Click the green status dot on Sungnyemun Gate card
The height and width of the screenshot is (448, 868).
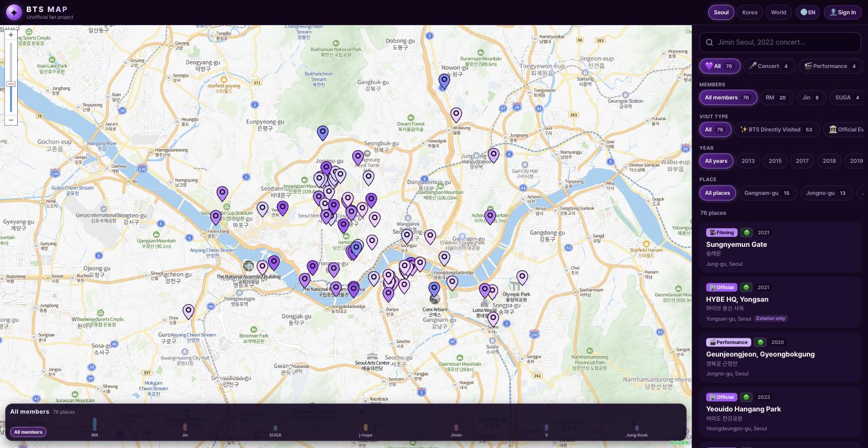coord(746,233)
